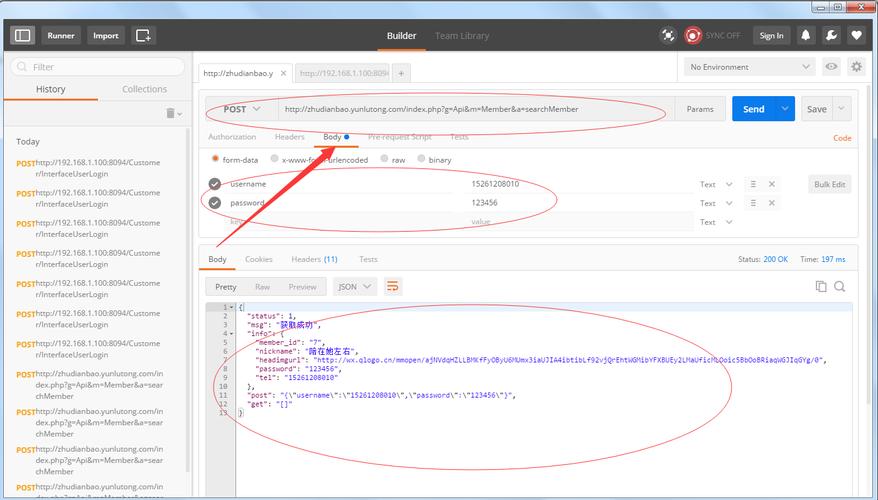Viewport: 878px width, 500px height.
Task: Open the JSON format dropdown
Action: click(x=355, y=286)
